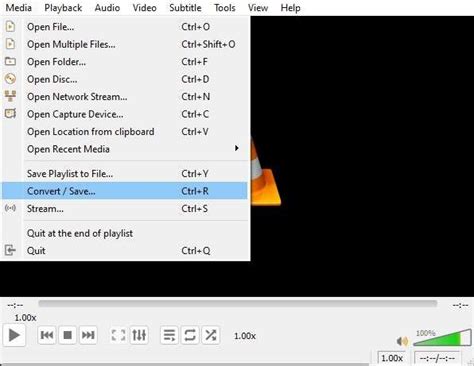Toggle Quit at the end of playlist
This screenshot has height=366, width=474.
(x=125, y=233)
